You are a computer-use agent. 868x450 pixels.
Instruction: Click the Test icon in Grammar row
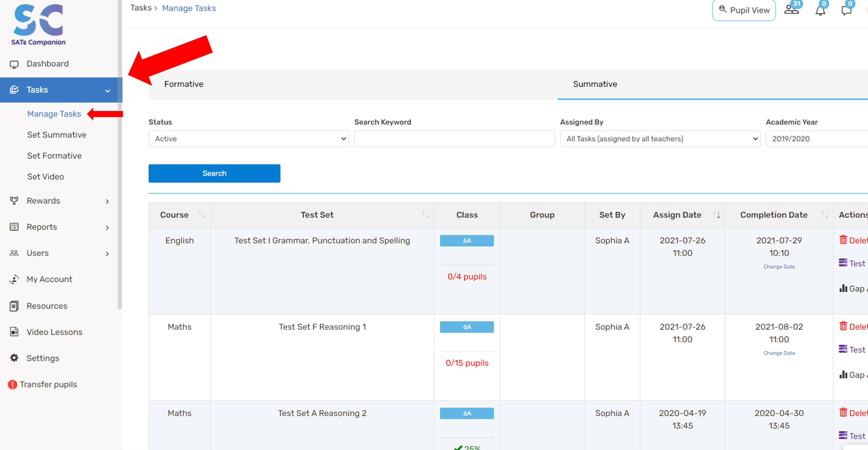pos(843,262)
